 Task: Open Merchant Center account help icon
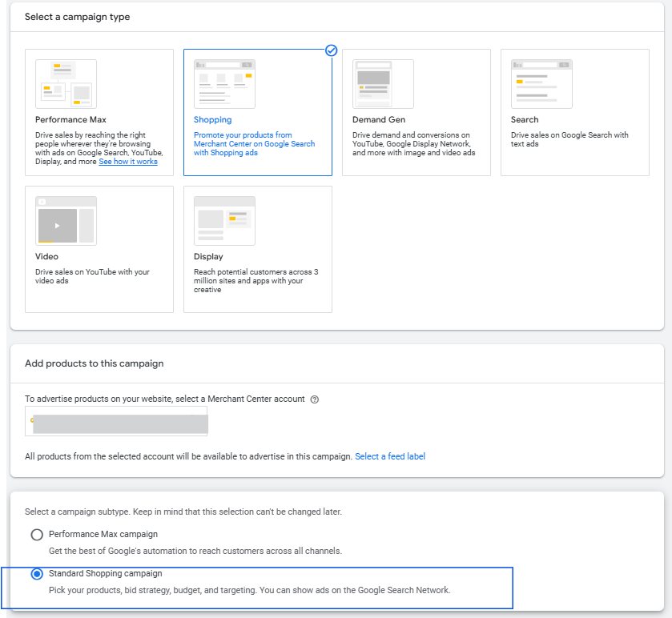(x=315, y=399)
